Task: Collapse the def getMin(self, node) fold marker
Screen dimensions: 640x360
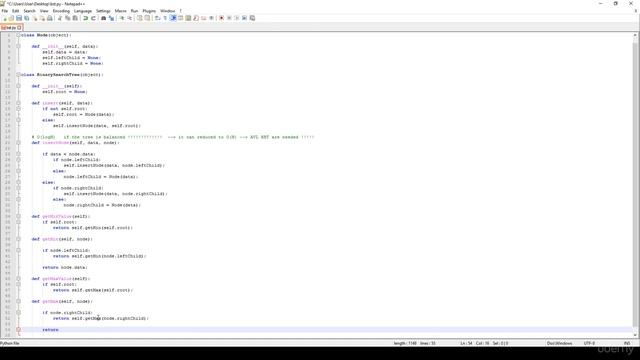Action: tap(18, 239)
